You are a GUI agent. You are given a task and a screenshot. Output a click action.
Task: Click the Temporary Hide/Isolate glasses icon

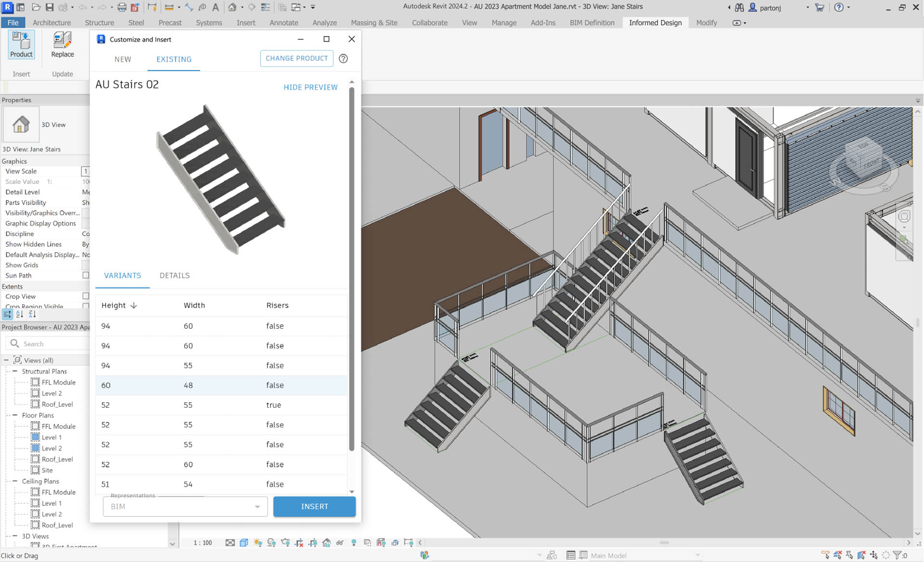point(340,542)
